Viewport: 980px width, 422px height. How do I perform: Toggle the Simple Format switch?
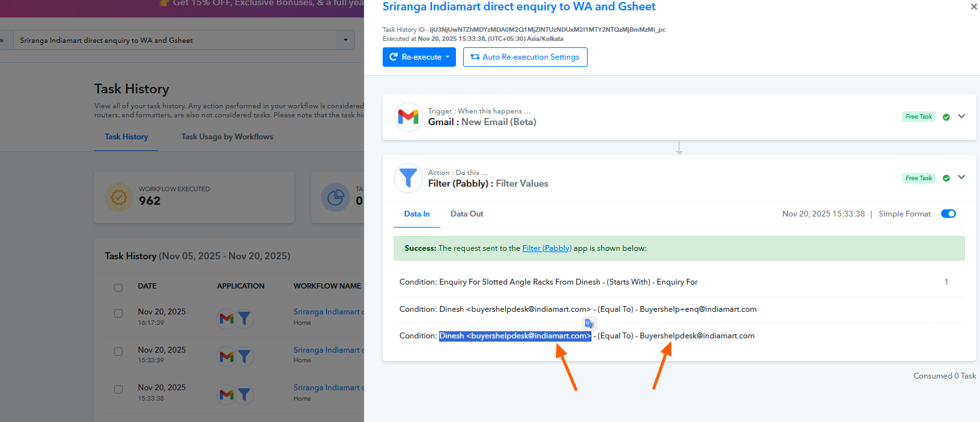click(948, 214)
